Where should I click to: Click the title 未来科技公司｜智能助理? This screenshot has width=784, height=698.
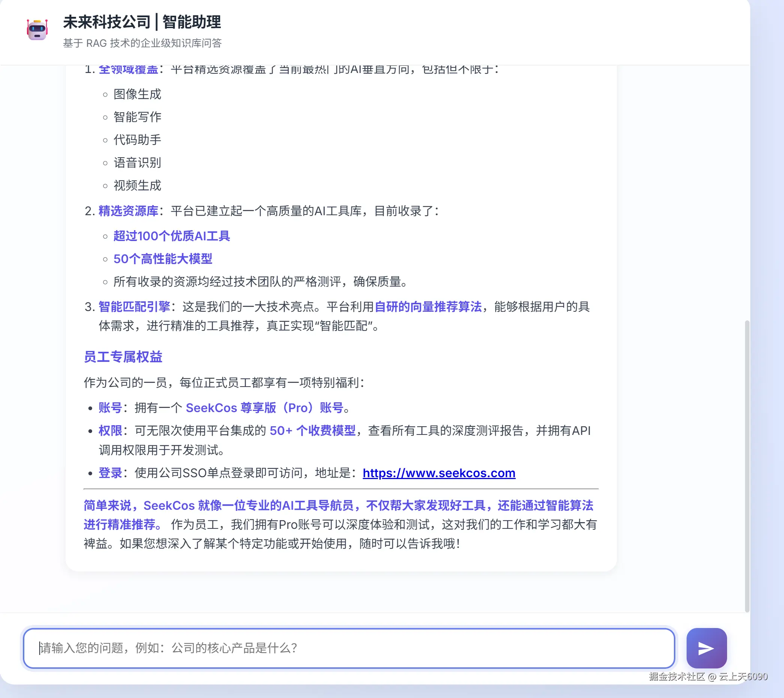142,22
